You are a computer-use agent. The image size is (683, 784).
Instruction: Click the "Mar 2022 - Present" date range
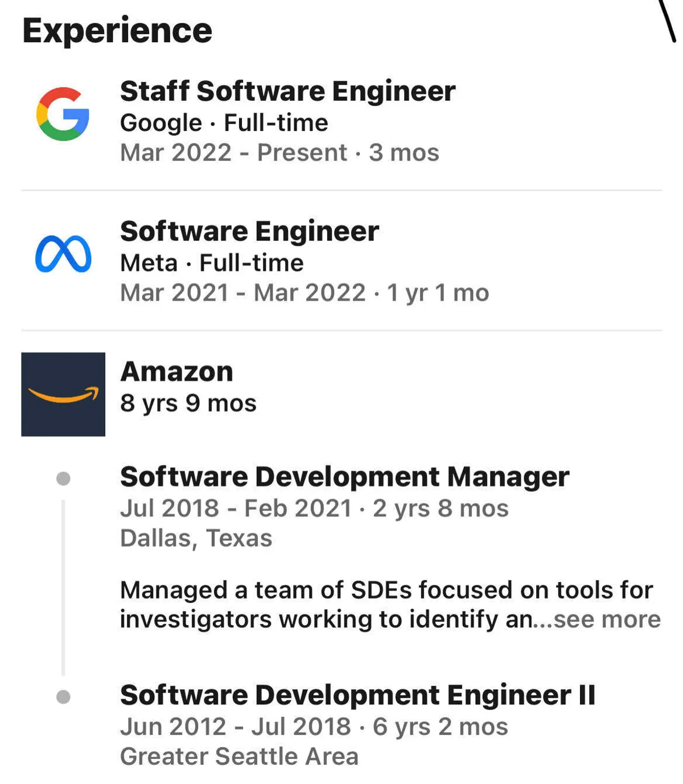233,152
